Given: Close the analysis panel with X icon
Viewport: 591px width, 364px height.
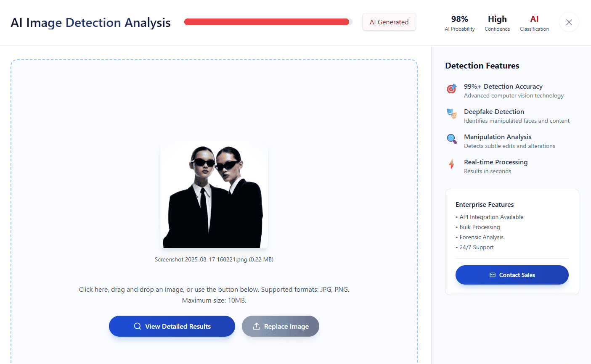Looking at the screenshot, I should (x=569, y=22).
